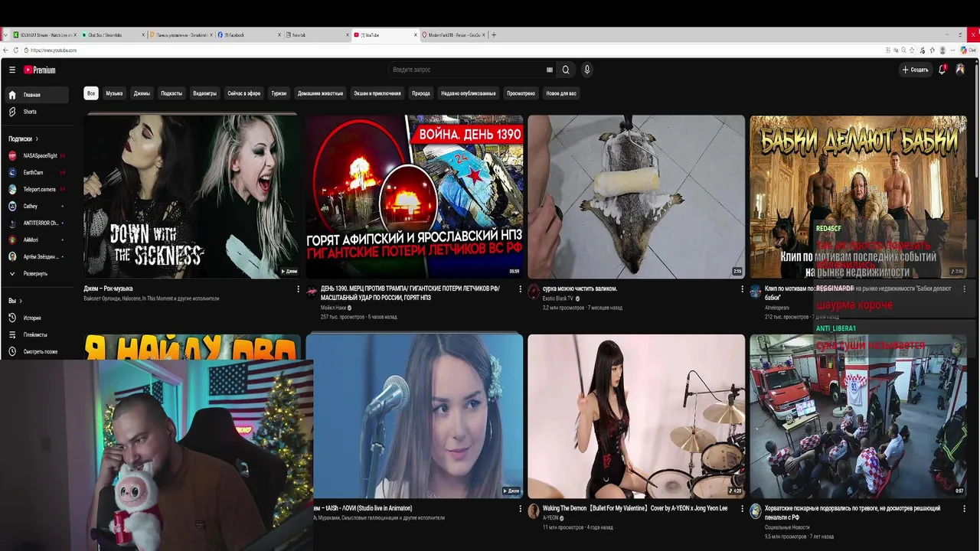980x551 pixels.
Task: Select the Подкасты filter chip
Action: (171, 93)
